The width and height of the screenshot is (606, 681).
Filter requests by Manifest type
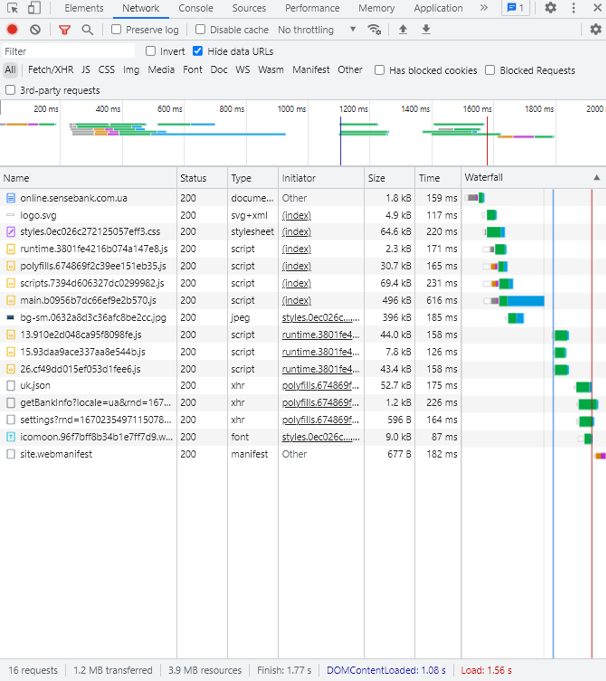(311, 70)
